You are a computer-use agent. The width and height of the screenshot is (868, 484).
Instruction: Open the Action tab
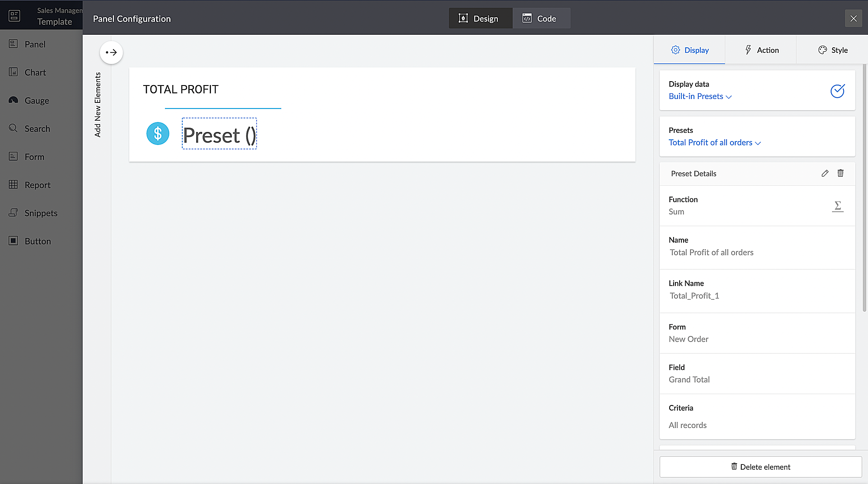(761, 50)
